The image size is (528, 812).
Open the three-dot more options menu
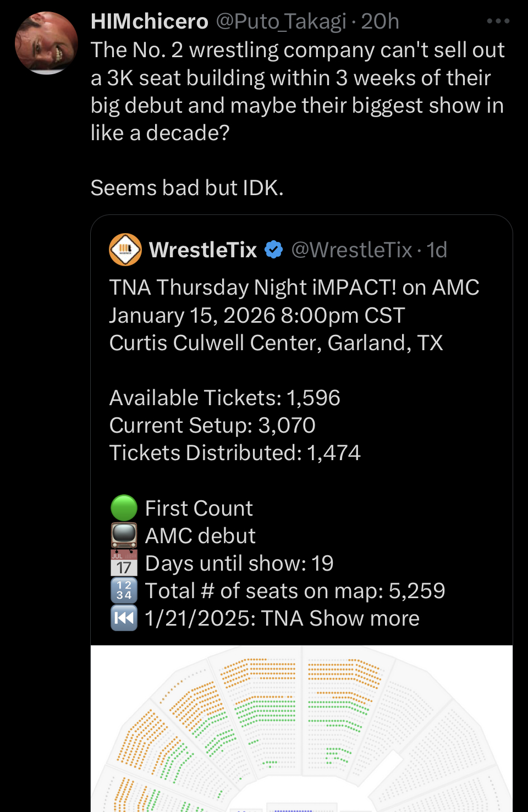498,21
